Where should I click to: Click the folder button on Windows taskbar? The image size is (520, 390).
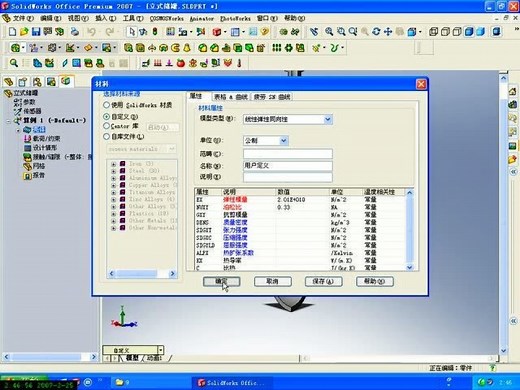tap(122, 382)
